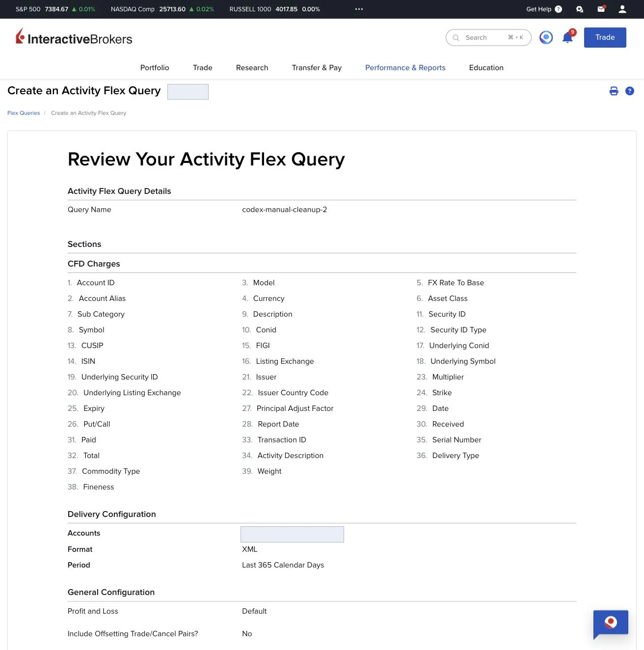Click the Interactive Brokers logo

point(74,37)
